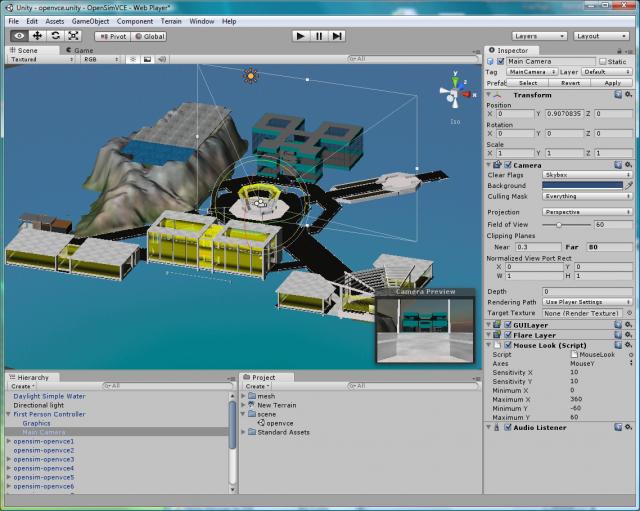Toggle the Pivot handle mode
The width and height of the screenshot is (640, 511).
coord(113,36)
